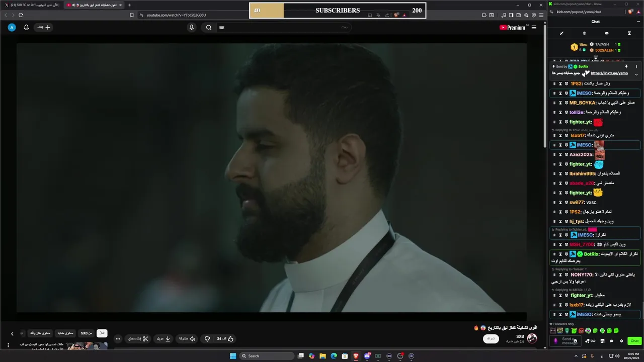Switch to the SXB FC on X tab

tap(31, 5)
